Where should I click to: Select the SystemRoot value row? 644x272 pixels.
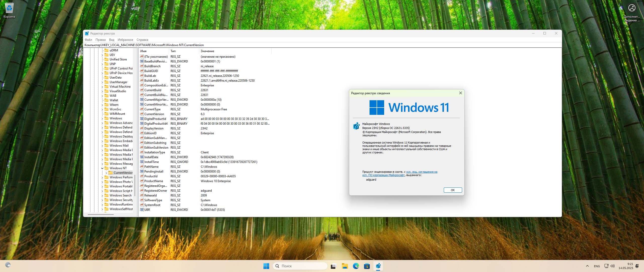(x=205, y=205)
